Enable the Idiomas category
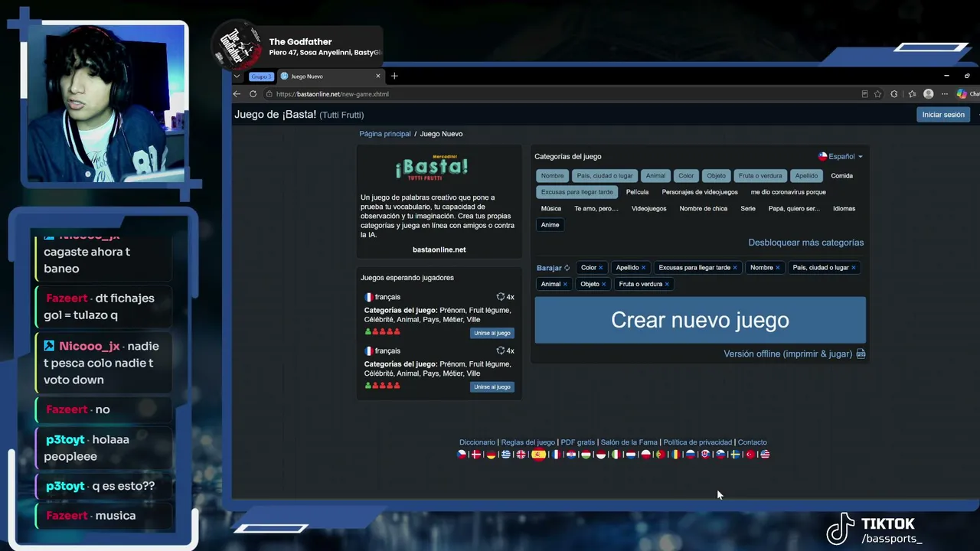This screenshot has width=980, height=551. (x=844, y=208)
